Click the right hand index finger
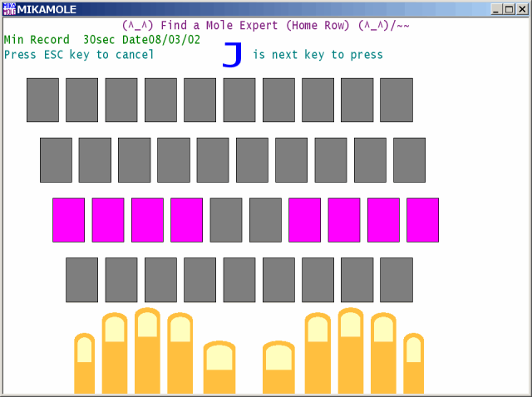The width and height of the screenshot is (532, 397). 318,353
